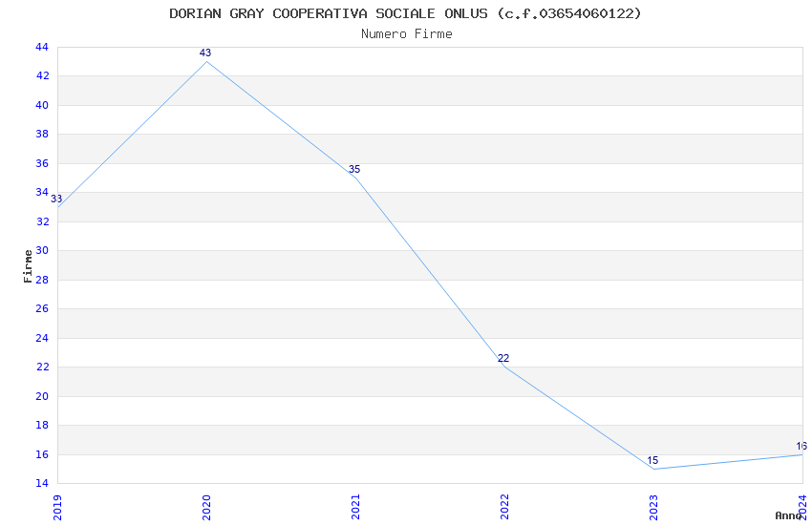Screen dimensions: 812x525
Task: Click the y-axis tick value 36
Action: click(x=42, y=163)
